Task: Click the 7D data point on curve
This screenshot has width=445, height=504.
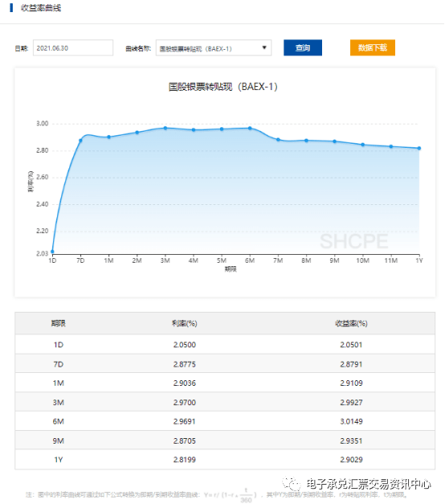Action: pos(80,141)
